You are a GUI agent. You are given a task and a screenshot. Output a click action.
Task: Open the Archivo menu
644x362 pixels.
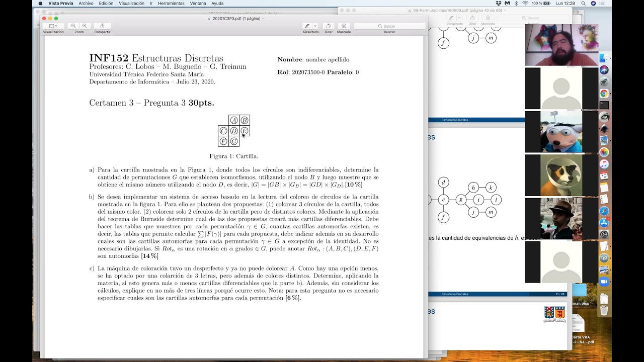click(86, 3)
